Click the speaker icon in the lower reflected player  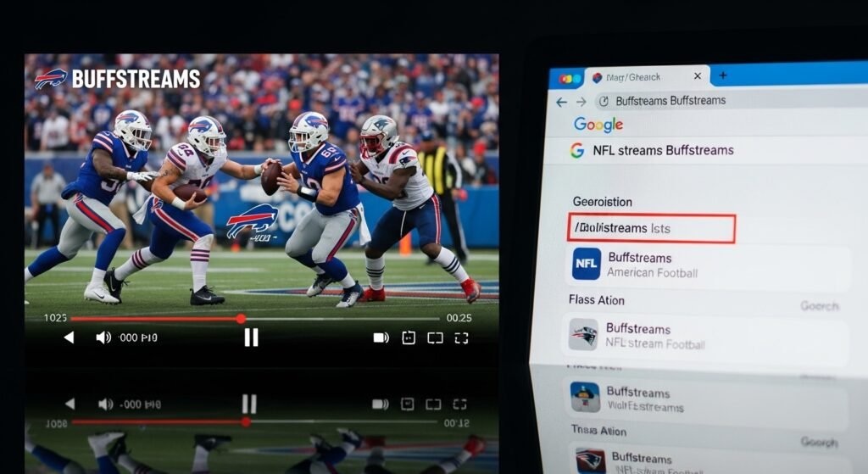[105, 404]
